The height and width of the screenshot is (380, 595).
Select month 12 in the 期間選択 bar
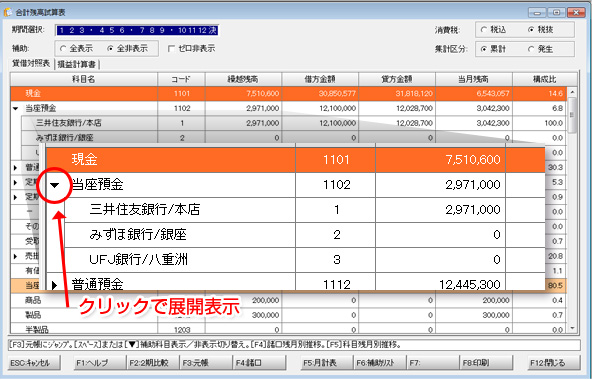tap(202, 30)
